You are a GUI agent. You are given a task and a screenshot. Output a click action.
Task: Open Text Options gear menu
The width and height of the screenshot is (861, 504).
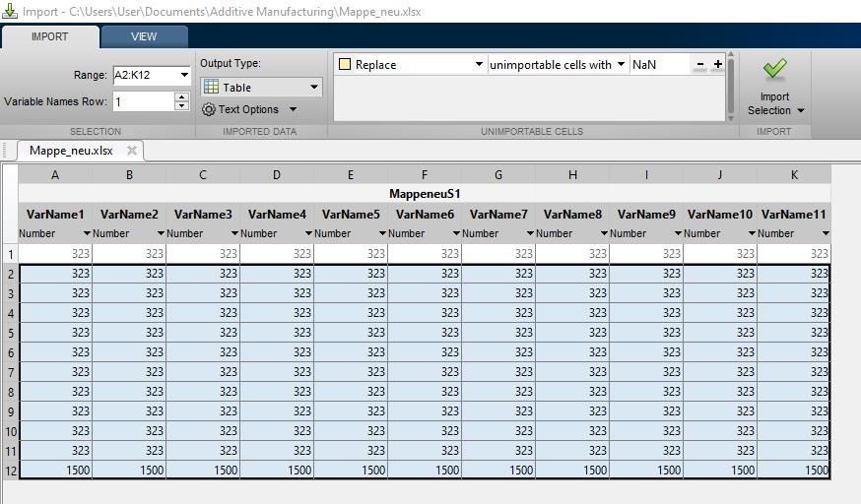(248, 109)
